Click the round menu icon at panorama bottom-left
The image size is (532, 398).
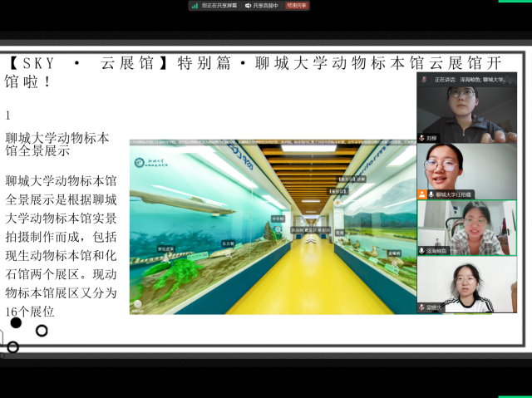137,304
